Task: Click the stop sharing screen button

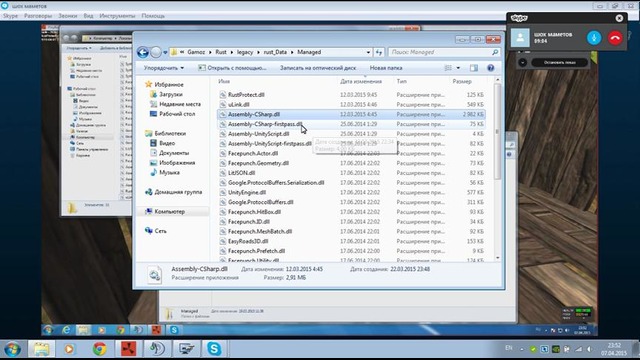Action: pyautogui.click(x=560, y=62)
